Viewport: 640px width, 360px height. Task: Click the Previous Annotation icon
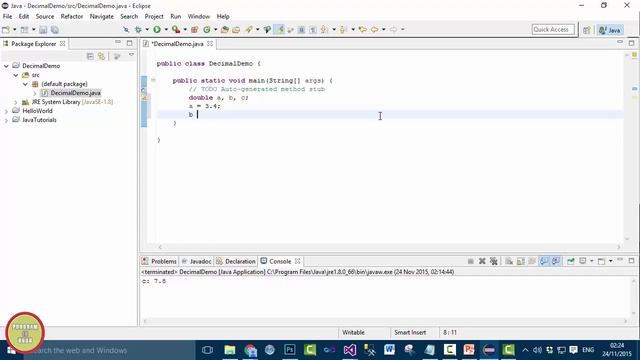[343, 29]
